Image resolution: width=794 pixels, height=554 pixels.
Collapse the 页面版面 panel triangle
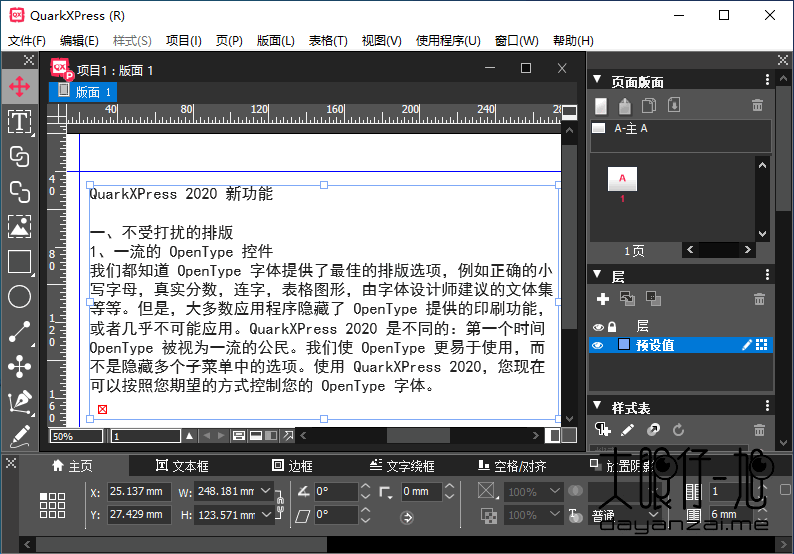[x=597, y=80]
